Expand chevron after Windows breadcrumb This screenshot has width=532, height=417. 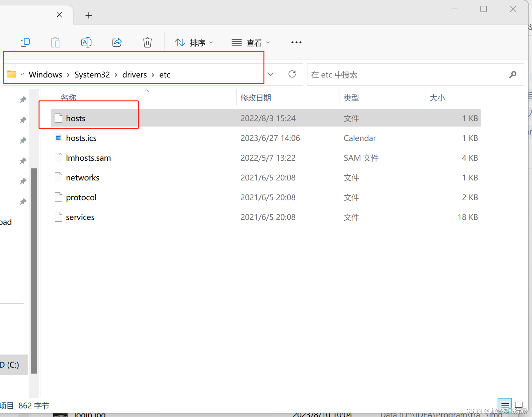pyautogui.click(x=68, y=75)
